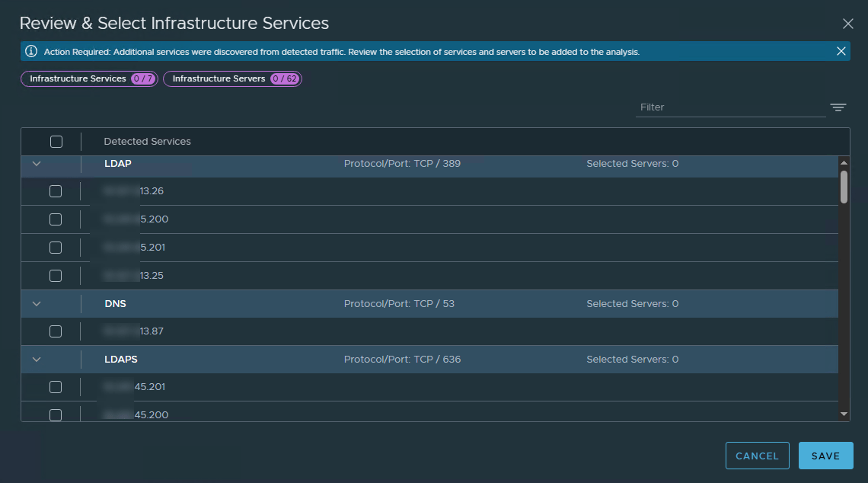This screenshot has height=483, width=868.
Task: Click the info icon in banner
Action: [31, 51]
